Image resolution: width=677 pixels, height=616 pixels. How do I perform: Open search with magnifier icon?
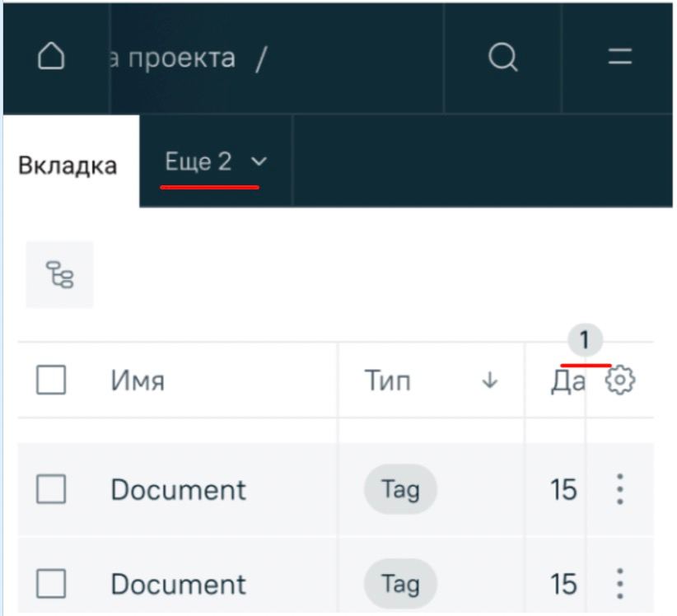502,58
